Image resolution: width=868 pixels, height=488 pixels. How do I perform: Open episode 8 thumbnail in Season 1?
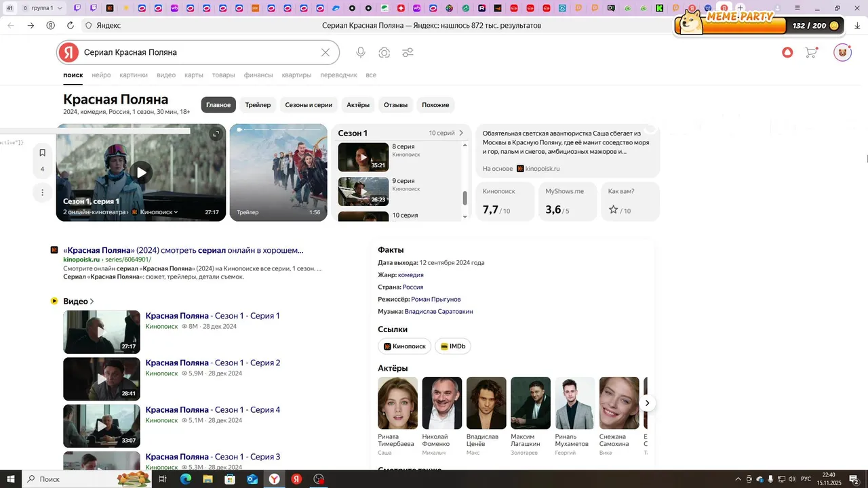363,157
